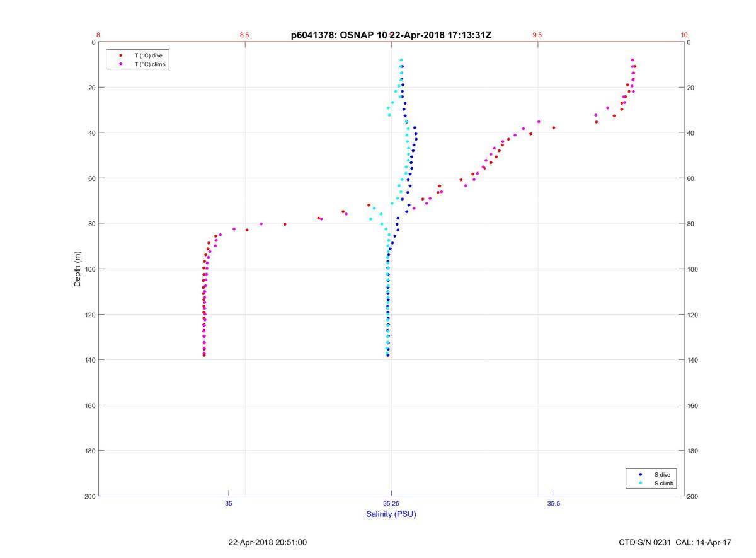
Task: Click the dark blue dot marker in salinity legend
Action: coord(640,474)
